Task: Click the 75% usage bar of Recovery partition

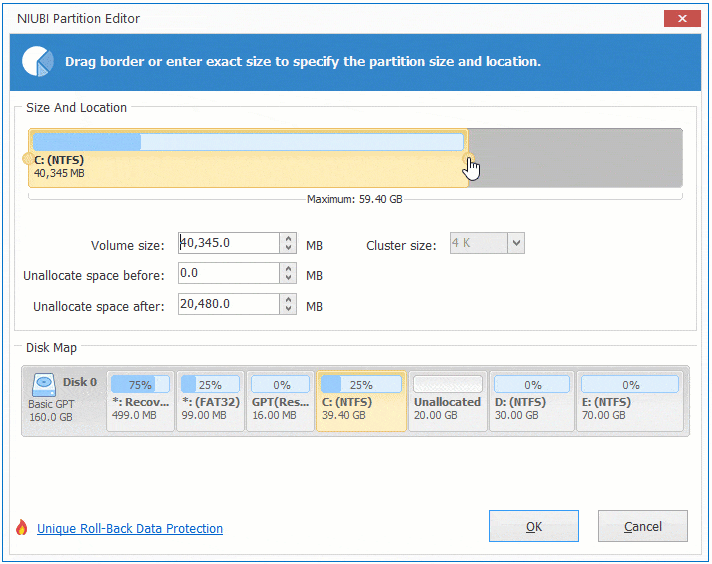Action: [x=140, y=385]
